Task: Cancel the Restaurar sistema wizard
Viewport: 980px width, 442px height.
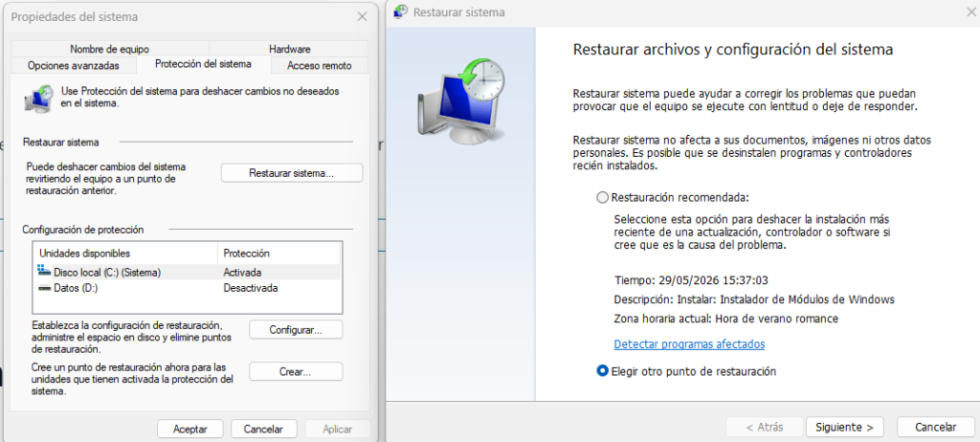Action: [x=936, y=427]
